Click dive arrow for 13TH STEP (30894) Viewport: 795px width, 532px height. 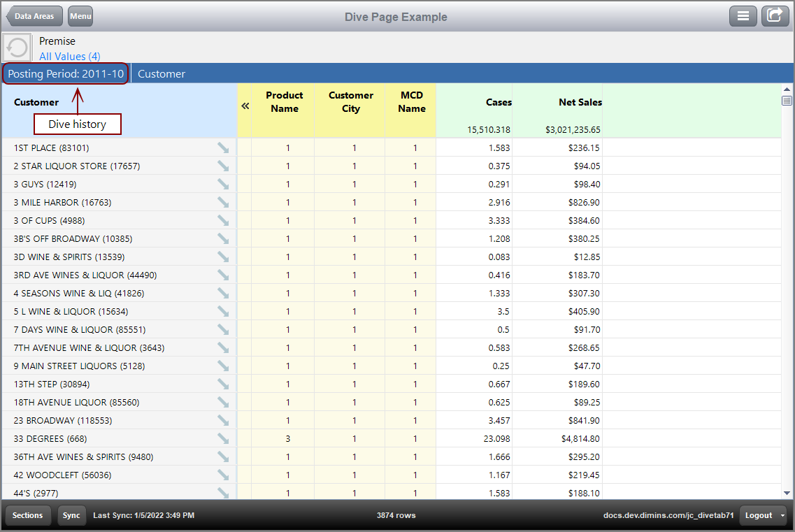pyautogui.click(x=223, y=384)
